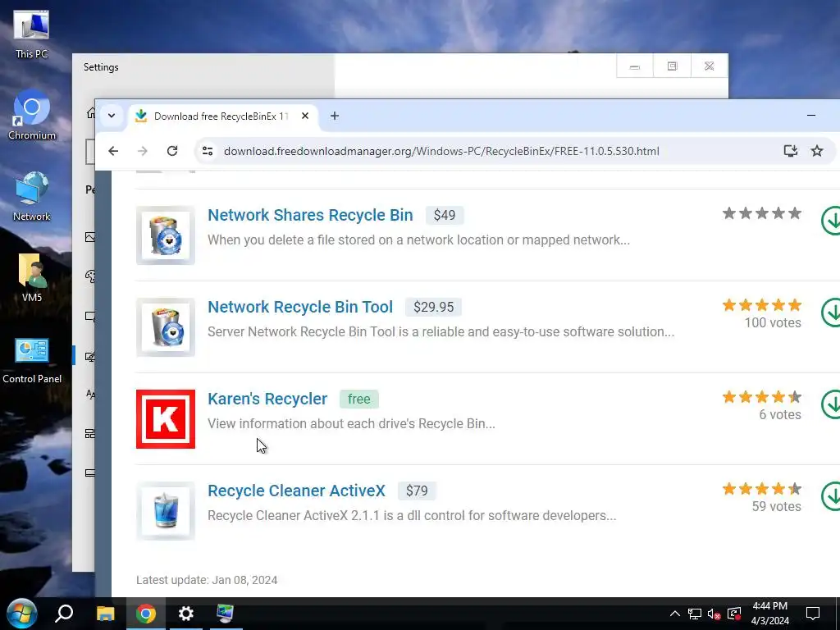Open the Network Shares Recycle Bin link

[310, 215]
